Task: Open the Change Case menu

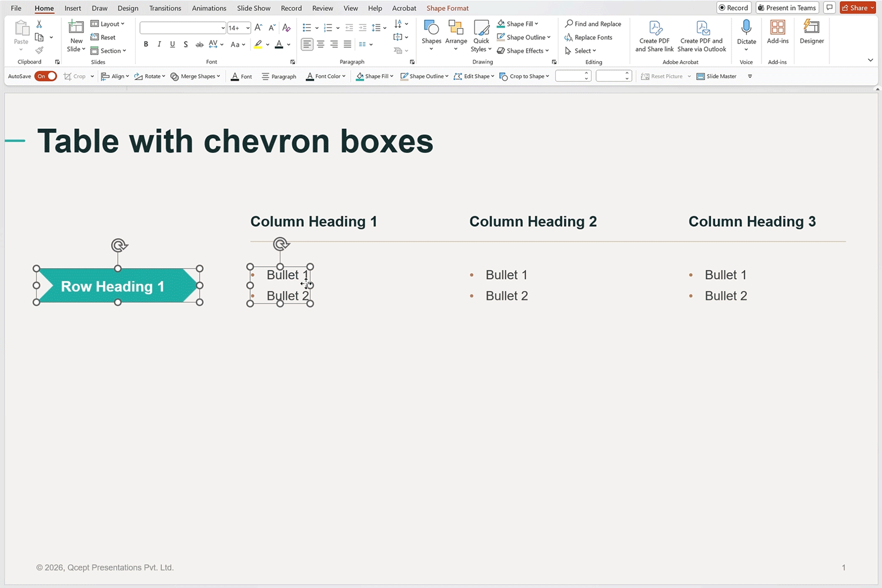Action: point(236,44)
